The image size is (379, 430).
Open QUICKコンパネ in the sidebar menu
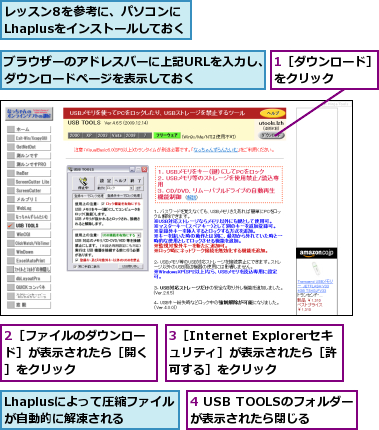[29, 287]
